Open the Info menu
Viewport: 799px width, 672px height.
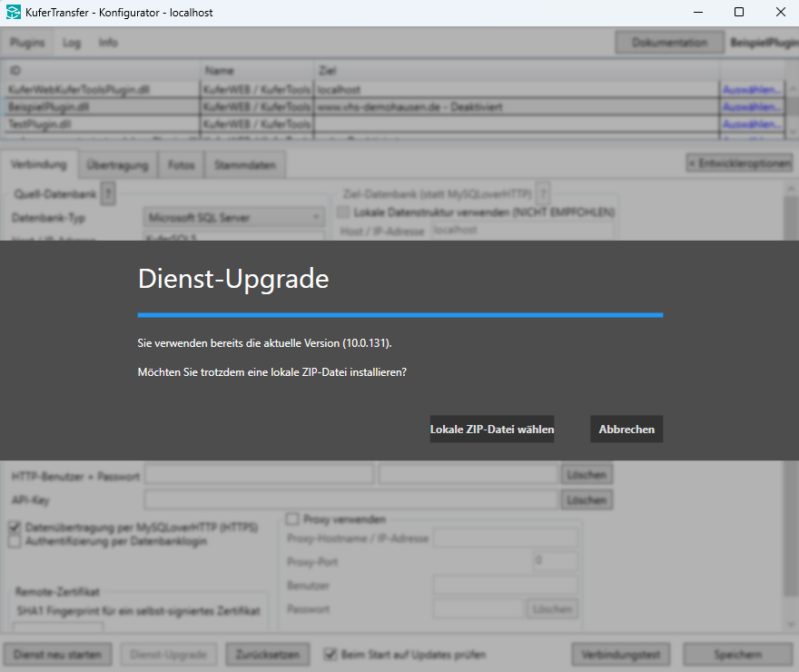coord(108,43)
